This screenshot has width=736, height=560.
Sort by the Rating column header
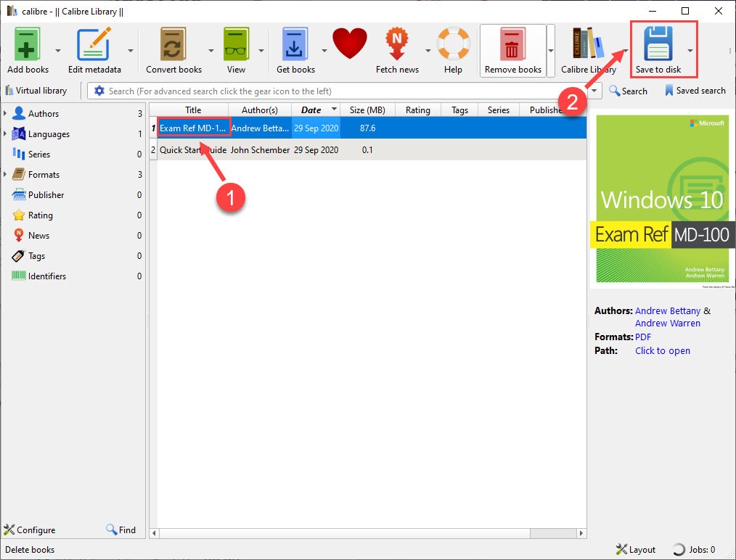tap(418, 110)
